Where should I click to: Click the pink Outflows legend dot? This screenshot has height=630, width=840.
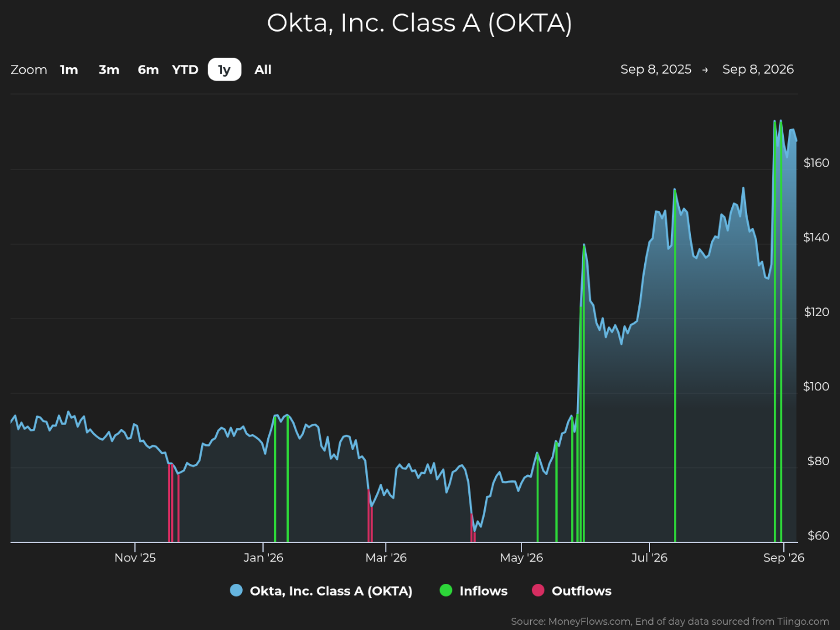538,590
